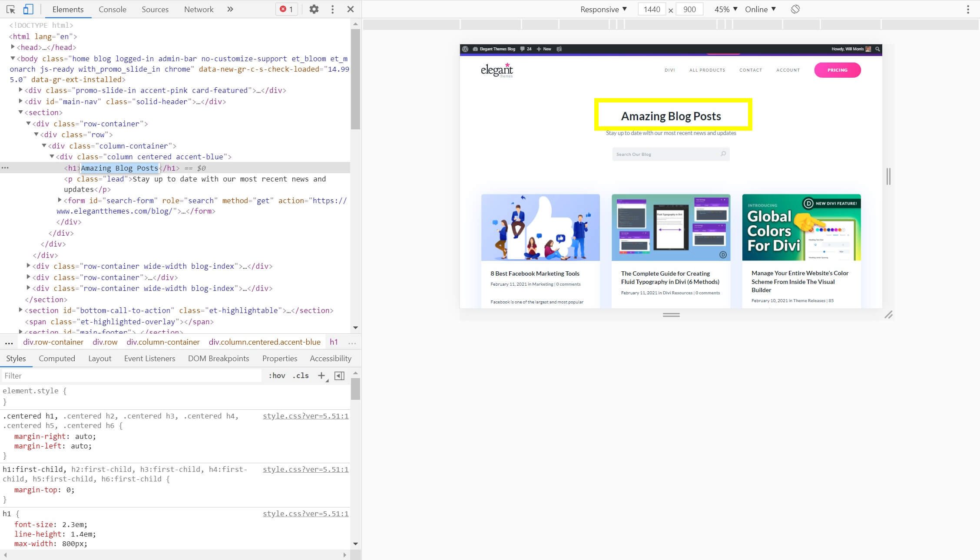
Task: Add a new style rule with the plus icon
Action: [x=321, y=376]
